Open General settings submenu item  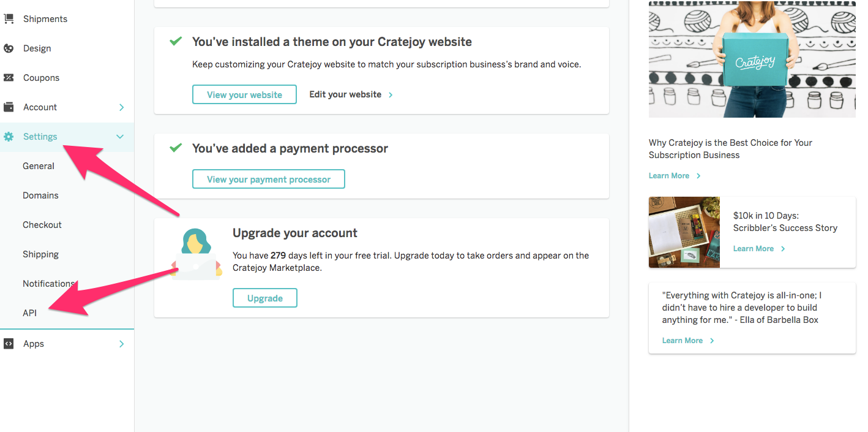click(x=39, y=166)
